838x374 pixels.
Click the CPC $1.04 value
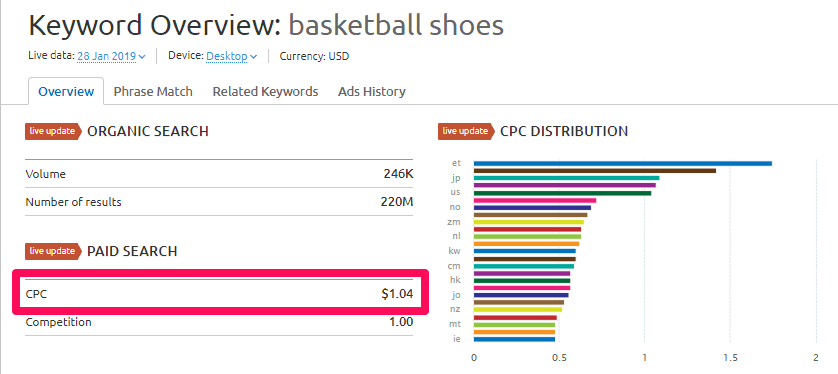[x=397, y=293]
